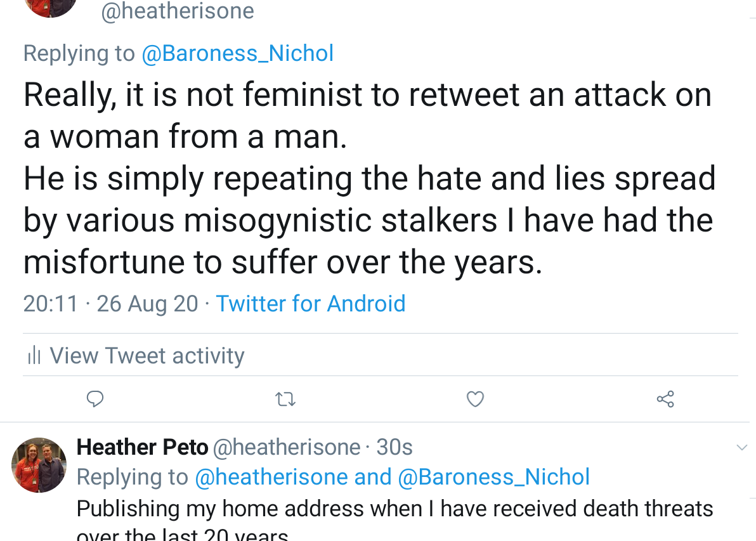Open the reply composer via the reply icon
Image resolution: width=756 pixels, height=541 pixels.
point(95,399)
